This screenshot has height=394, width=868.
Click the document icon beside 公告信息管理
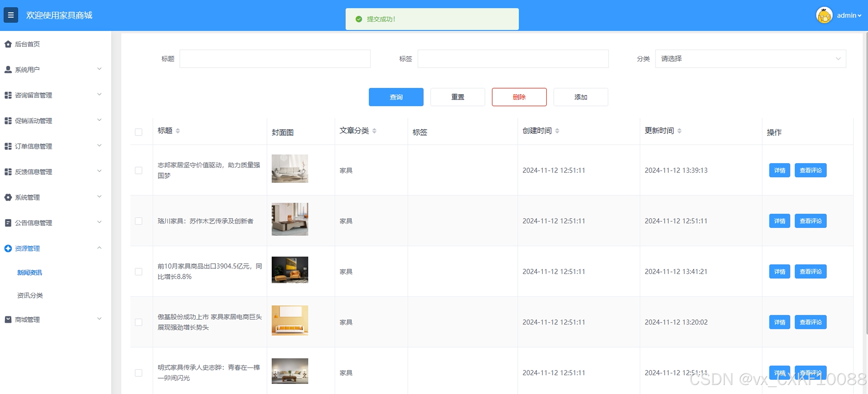coord(8,223)
